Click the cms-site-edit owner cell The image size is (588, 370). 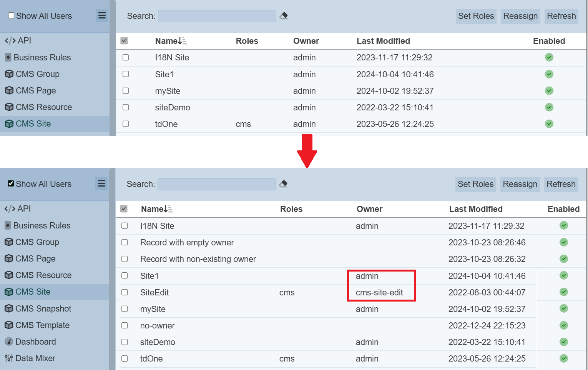click(x=379, y=293)
